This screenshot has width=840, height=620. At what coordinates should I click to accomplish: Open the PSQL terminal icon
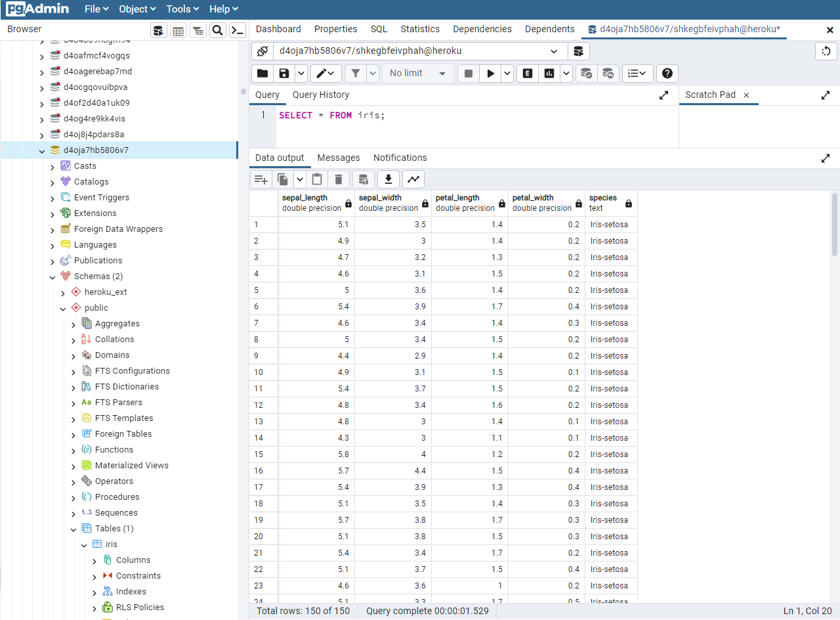click(x=237, y=30)
